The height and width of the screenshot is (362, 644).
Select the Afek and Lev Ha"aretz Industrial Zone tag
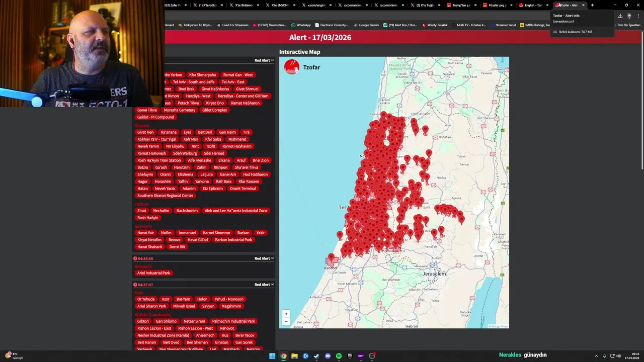[x=236, y=211]
